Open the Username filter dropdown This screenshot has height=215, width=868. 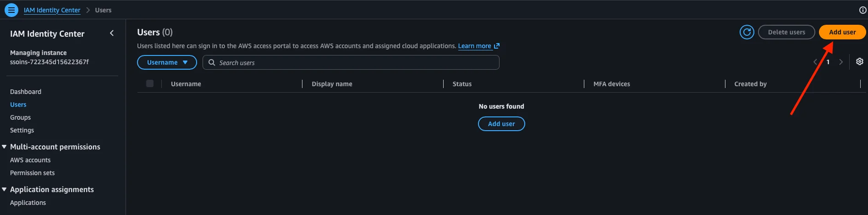pyautogui.click(x=167, y=62)
